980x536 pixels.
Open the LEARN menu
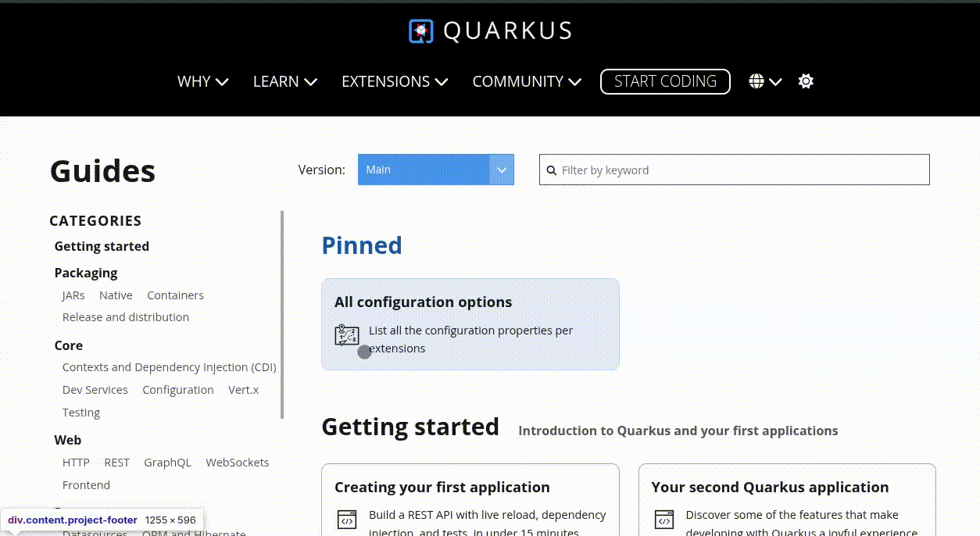pos(285,81)
